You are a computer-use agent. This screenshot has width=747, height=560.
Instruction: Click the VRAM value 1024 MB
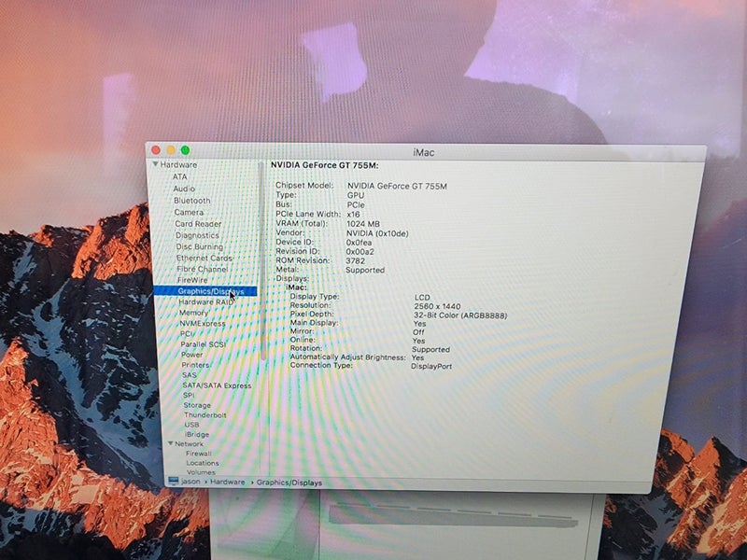tap(363, 224)
